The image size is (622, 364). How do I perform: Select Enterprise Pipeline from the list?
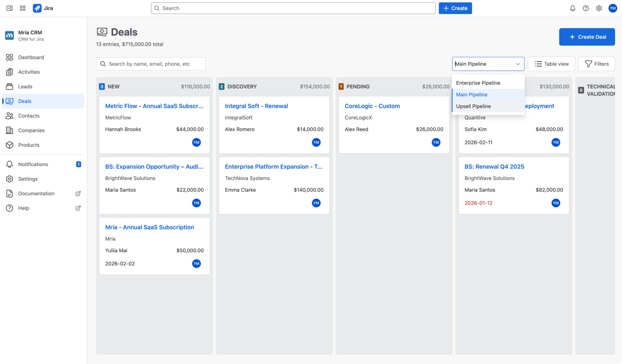(478, 82)
